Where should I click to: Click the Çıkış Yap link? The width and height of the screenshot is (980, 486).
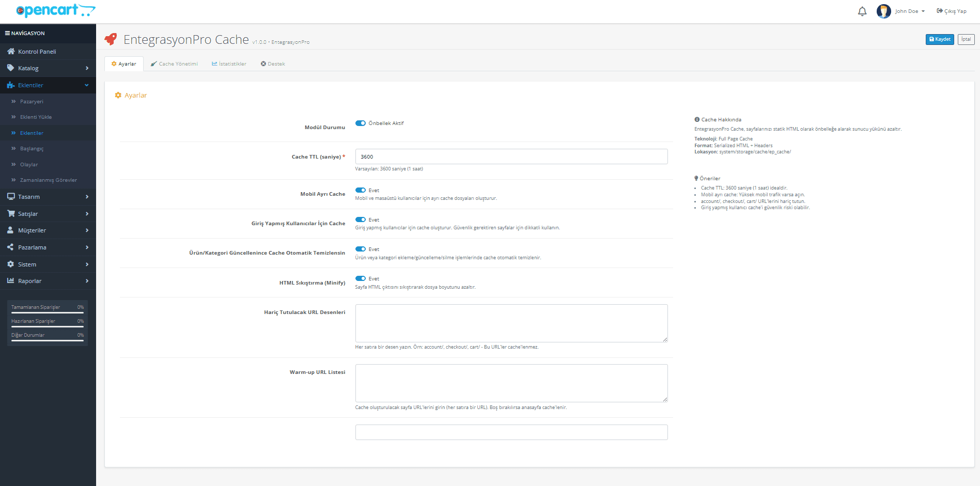(x=952, y=11)
